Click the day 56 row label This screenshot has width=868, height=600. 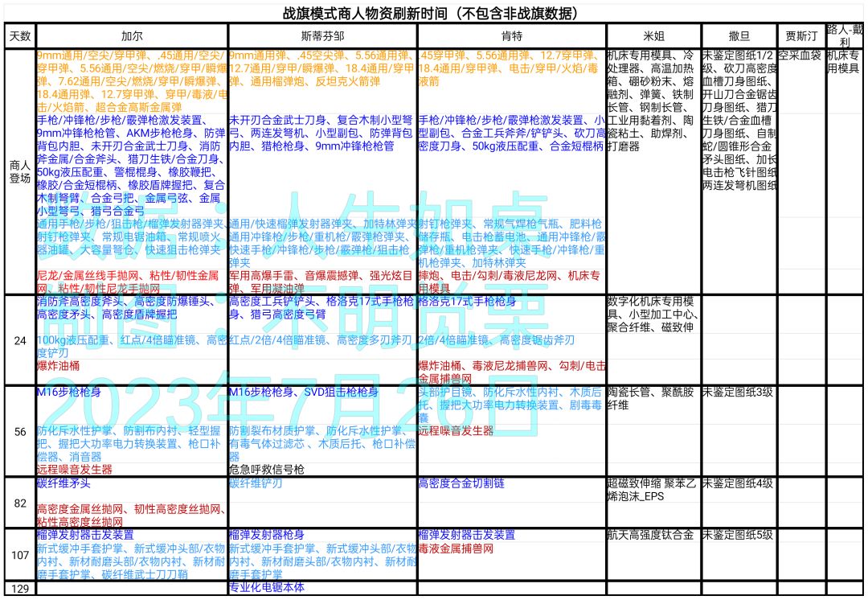click(x=20, y=431)
